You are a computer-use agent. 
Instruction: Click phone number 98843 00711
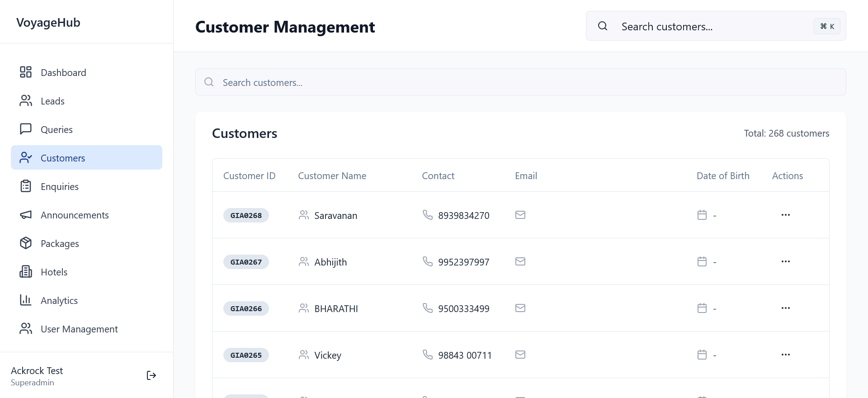pos(465,355)
